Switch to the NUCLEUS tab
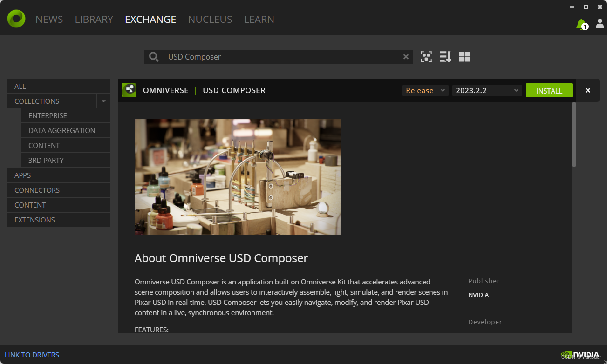The image size is (607, 364). [210, 19]
